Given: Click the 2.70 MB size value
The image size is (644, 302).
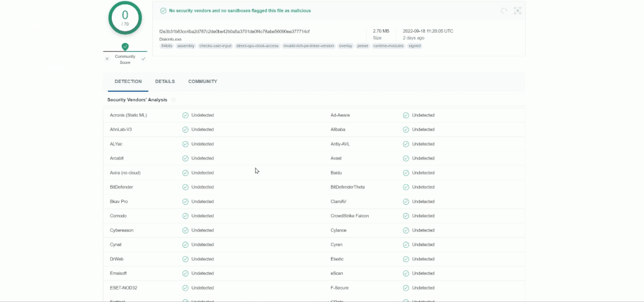Looking at the screenshot, I should pyautogui.click(x=381, y=31).
